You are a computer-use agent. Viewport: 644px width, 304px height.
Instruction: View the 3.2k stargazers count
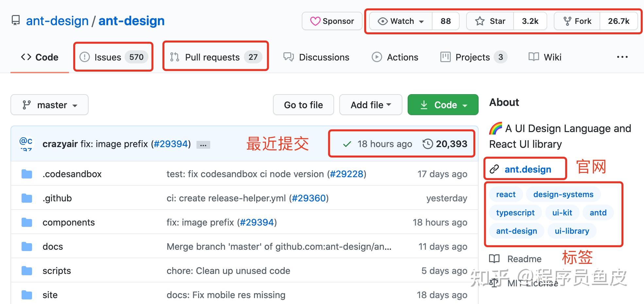[530, 21]
